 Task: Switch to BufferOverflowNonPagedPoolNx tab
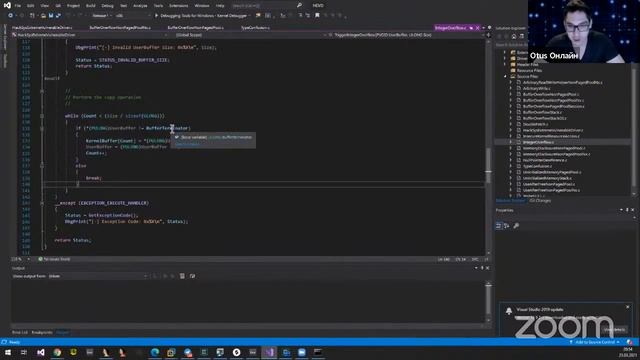click(x=120, y=28)
